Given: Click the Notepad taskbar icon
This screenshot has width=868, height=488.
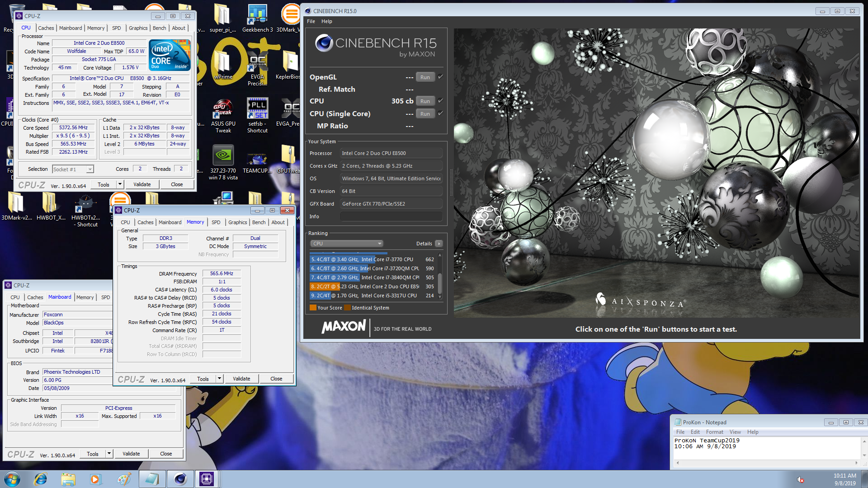Looking at the screenshot, I should click(x=152, y=479).
